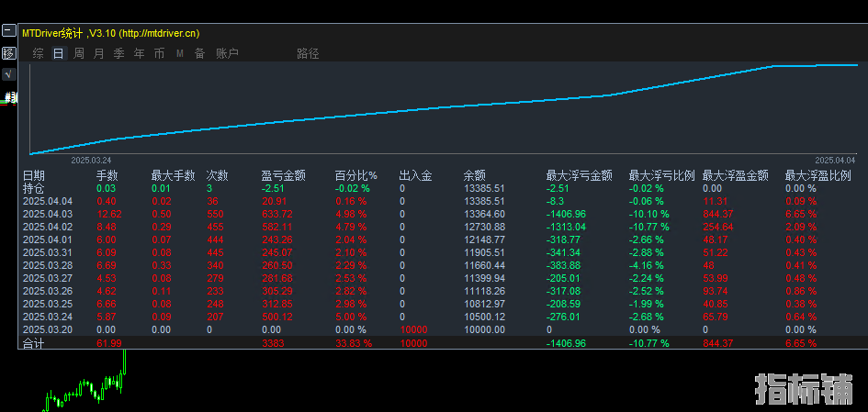
Task: Click the 550 trade count value
Action: coord(215,214)
